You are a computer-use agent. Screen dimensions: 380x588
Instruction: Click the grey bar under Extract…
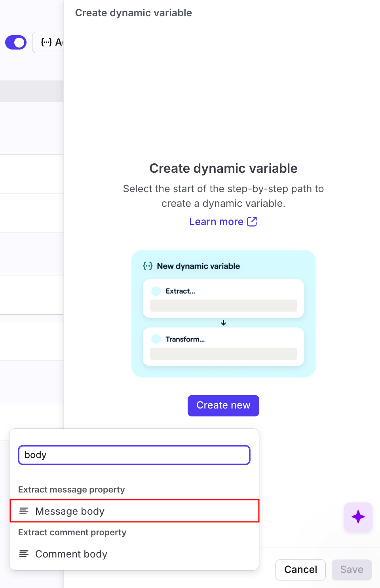pyautogui.click(x=223, y=305)
